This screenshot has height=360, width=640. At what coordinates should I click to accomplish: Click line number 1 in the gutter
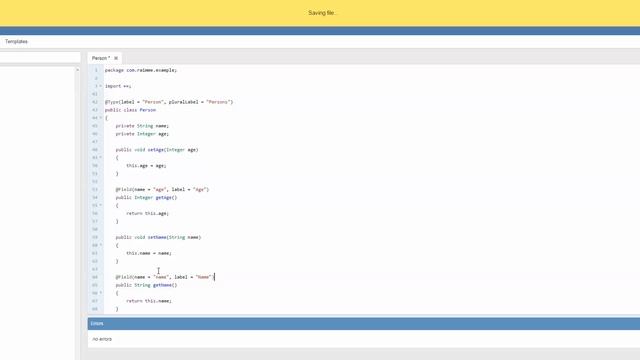[96, 70]
